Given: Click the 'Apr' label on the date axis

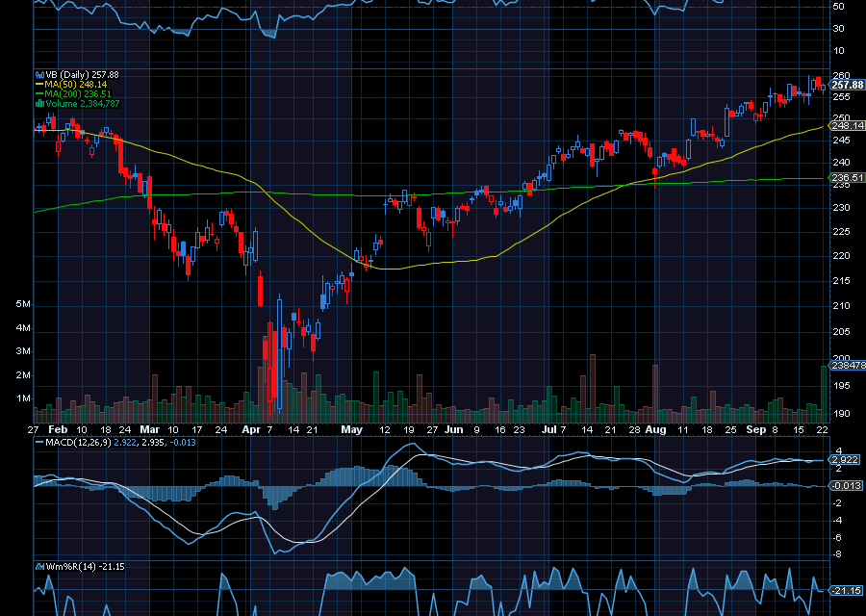Looking at the screenshot, I should [251, 430].
